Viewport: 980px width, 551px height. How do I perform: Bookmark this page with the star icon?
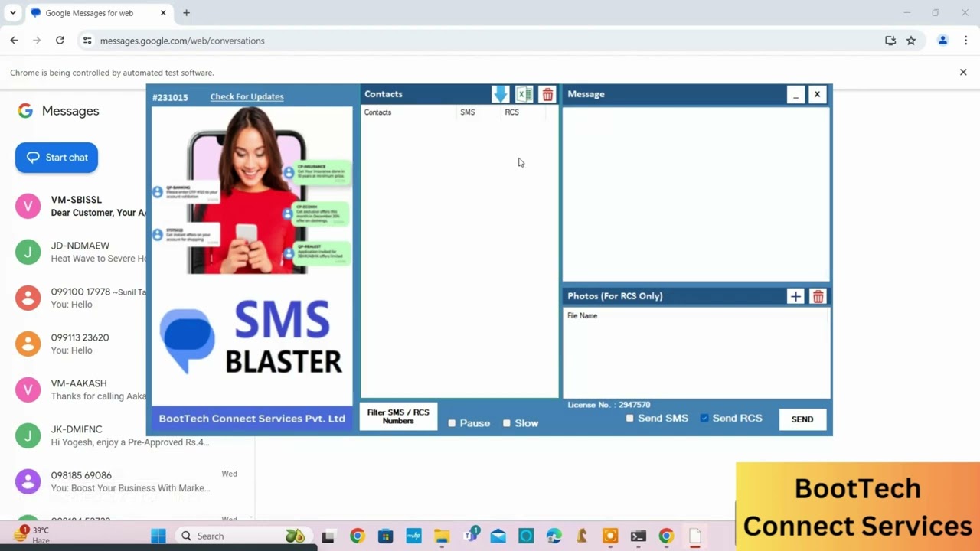click(911, 41)
